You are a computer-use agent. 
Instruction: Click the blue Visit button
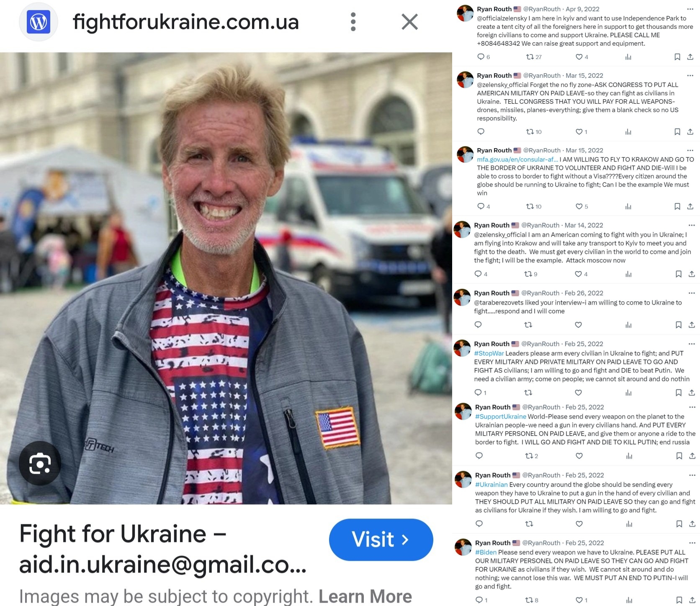pyautogui.click(x=381, y=539)
